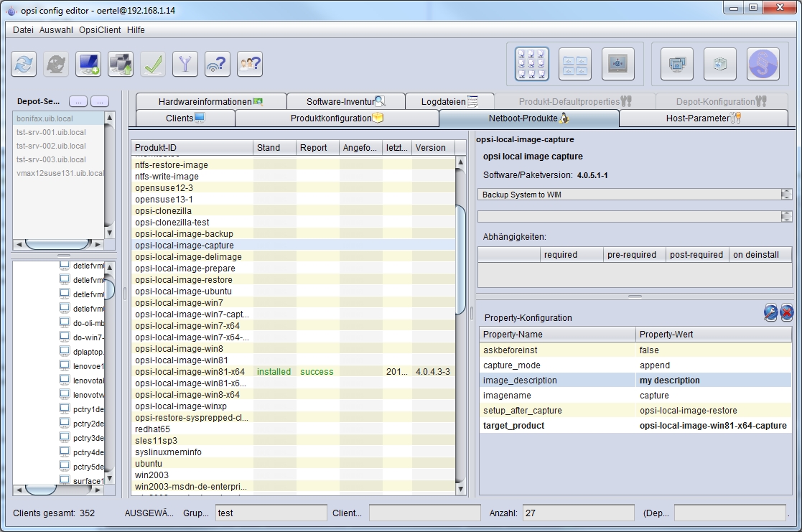Open the OpsiClient menu
Image resolution: width=802 pixels, height=532 pixels.
coord(100,29)
